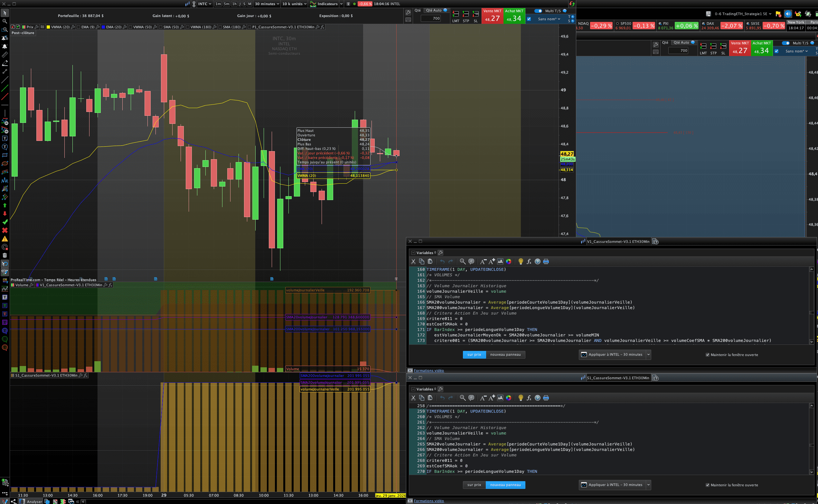Toggle the Multi T/S switch
Screen dimensions: 818x504
tap(538, 11)
